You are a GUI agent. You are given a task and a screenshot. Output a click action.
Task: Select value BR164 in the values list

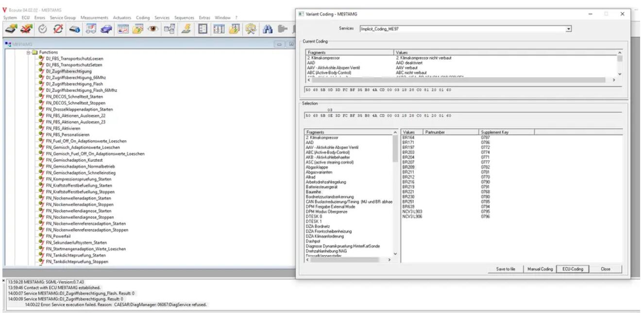pos(408,137)
